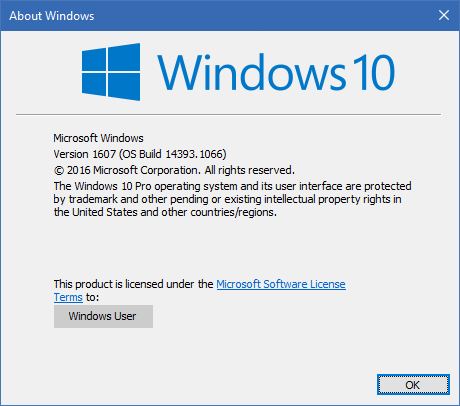Screen dimensions: 460x406
Task: Select the Windows User licensee box
Action: (x=103, y=316)
